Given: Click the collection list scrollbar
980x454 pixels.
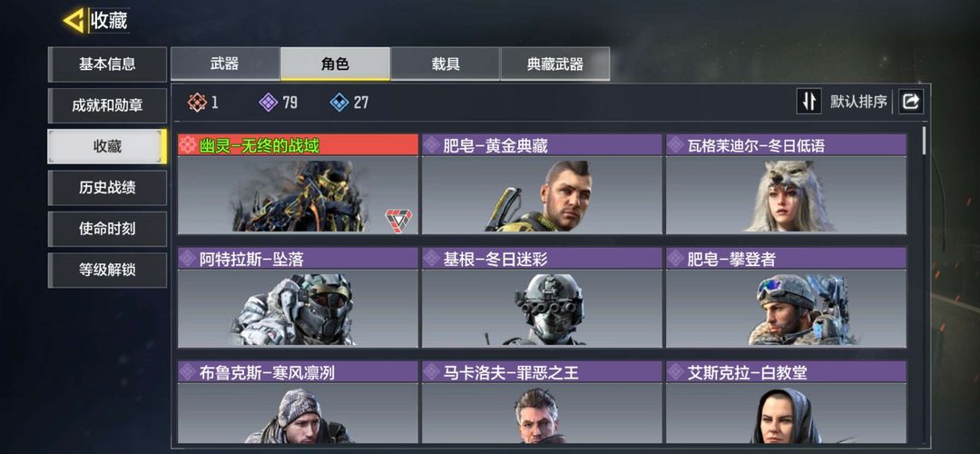Looking at the screenshot, I should (x=925, y=141).
